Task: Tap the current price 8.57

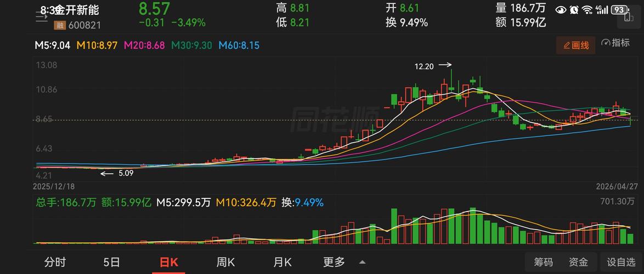Action: pyautogui.click(x=155, y=8)
